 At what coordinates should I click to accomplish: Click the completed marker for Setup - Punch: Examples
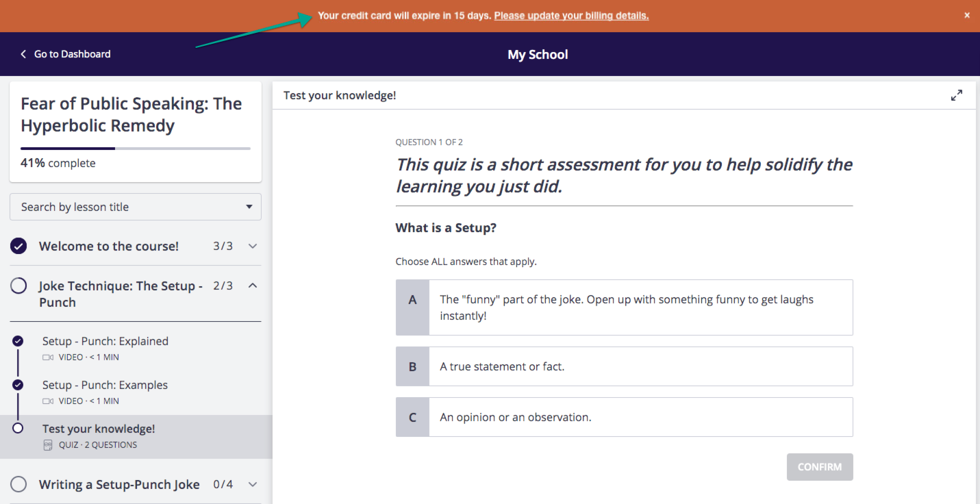point(18,385)
